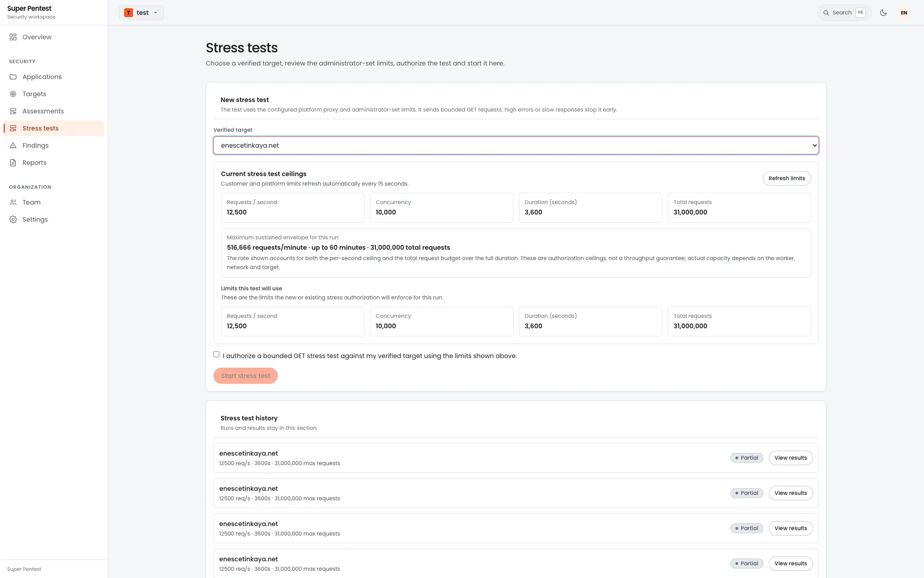The width and height of the screenshot is (924, 578).
Task: Click the Assessments icon in sidebar
Action: pyautogui.click(x=13, y=111)
